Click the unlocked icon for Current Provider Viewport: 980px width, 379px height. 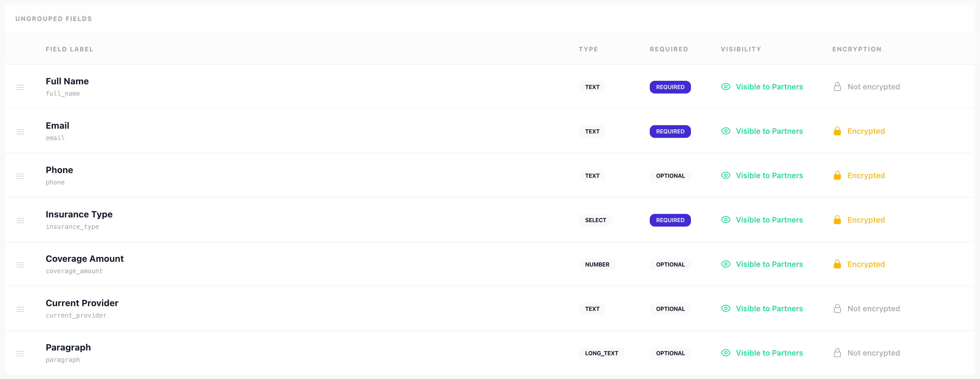pyautogui.click(x=837, y=309)
